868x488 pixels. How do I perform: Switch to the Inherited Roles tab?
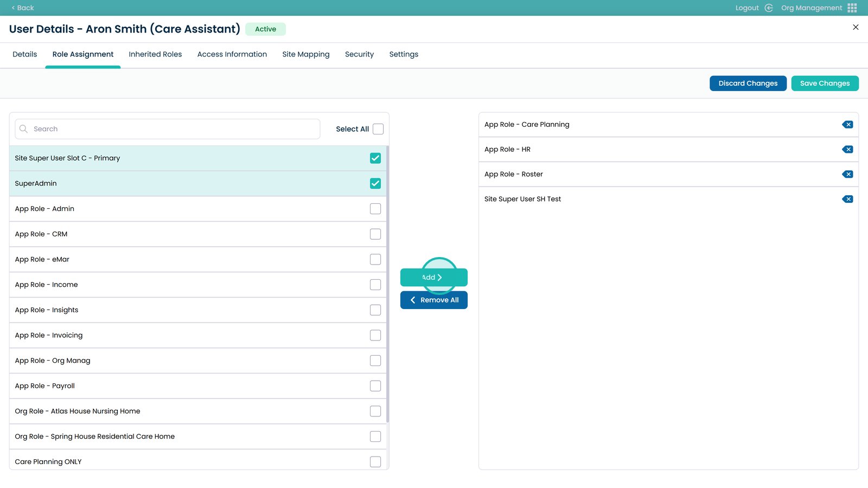(x=155, y=54)
